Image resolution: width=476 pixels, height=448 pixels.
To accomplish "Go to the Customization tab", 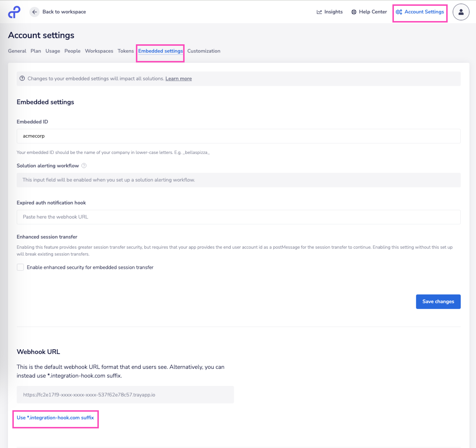I will 203,51.
